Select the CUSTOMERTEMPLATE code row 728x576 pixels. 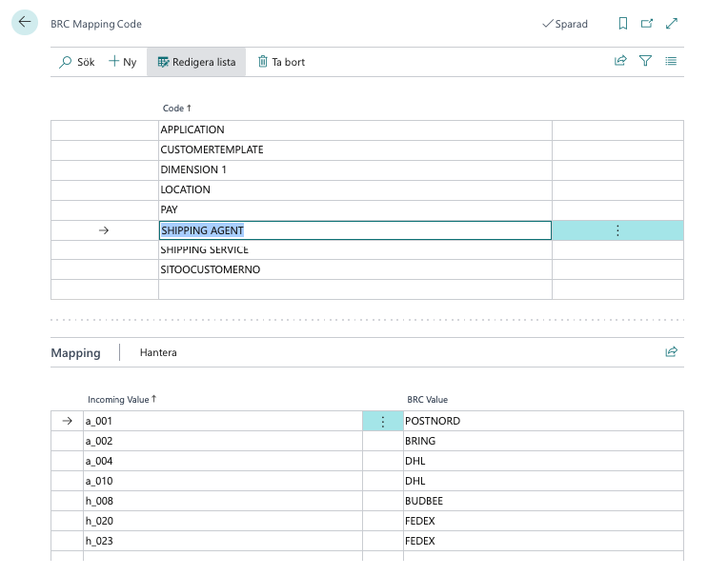click(x=212, y=149)
